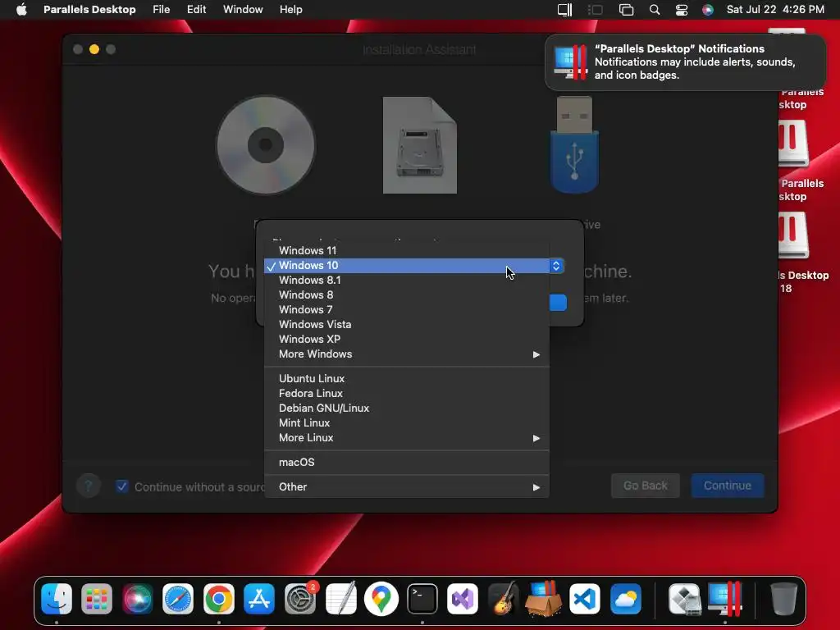
Task: Select Windows 11 from the OS list
Action: (x=407, y=250)
